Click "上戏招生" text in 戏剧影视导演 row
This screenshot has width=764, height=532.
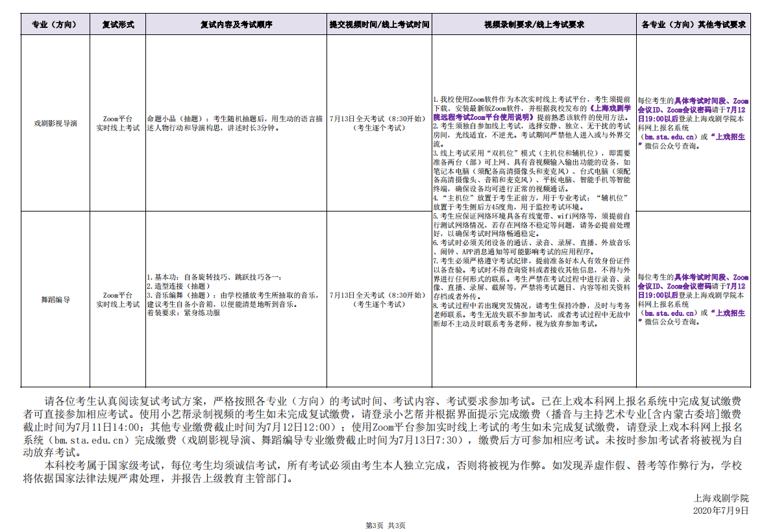(x=728, y=137)
